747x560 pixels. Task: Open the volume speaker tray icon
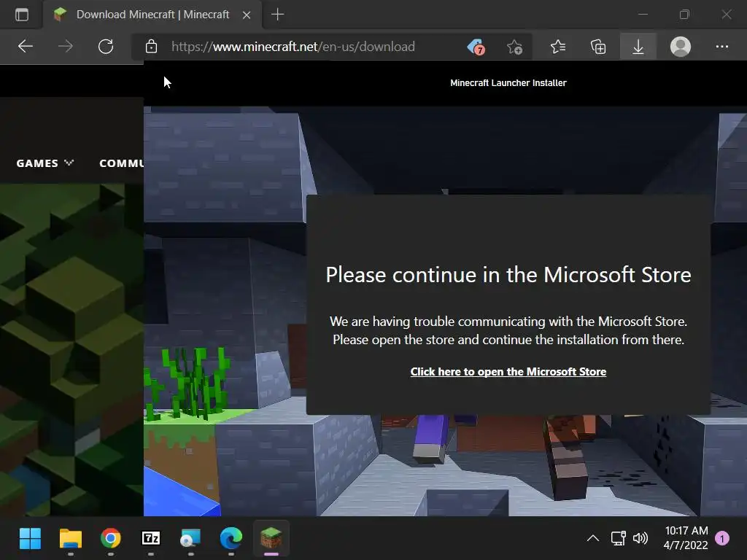[640, 539]
